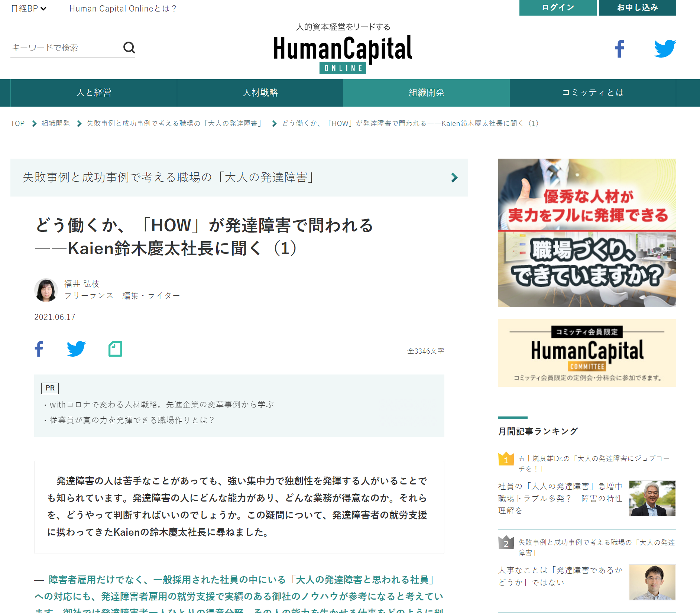Open the お申し込み signup button

[637, 8]
